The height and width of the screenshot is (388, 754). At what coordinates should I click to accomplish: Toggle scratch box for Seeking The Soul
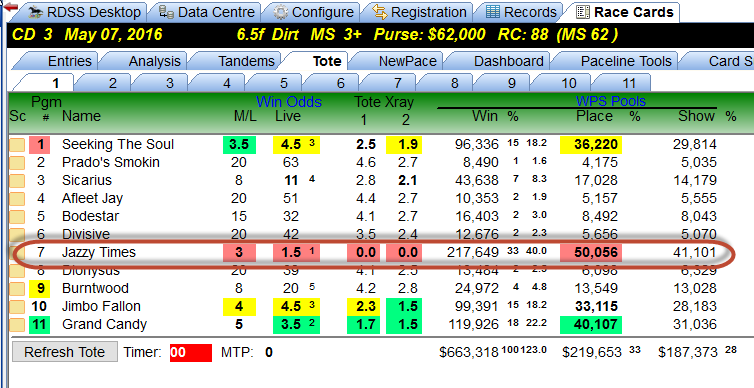pyautogui.click(x=17, y=145)
